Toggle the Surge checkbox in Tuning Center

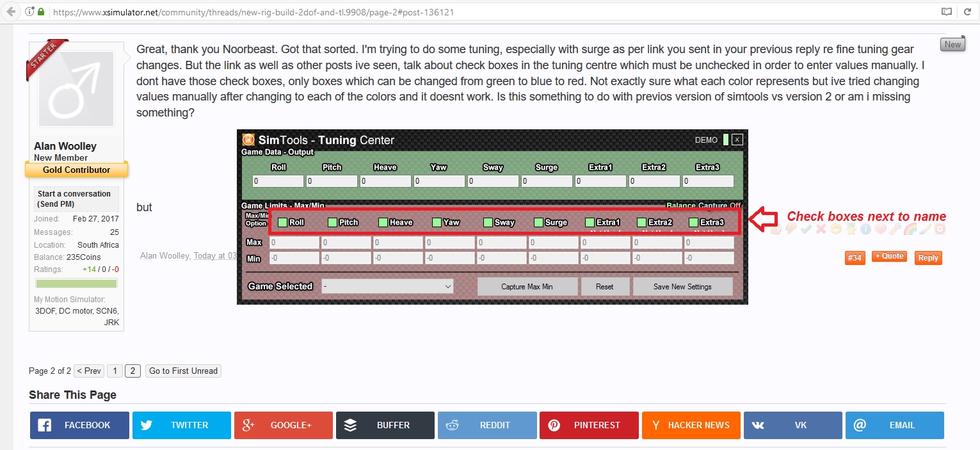pyautogui.click(x=538, y=222)
